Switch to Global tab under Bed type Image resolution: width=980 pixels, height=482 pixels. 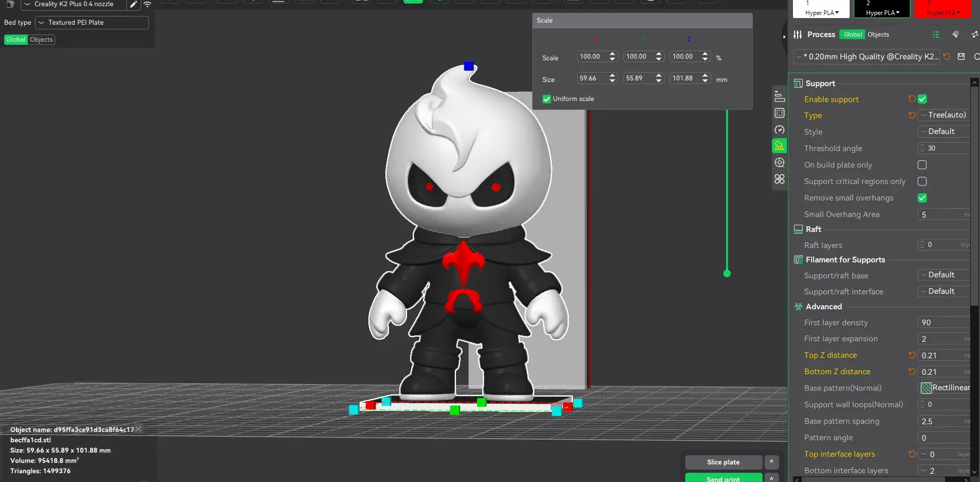[15, 40]
